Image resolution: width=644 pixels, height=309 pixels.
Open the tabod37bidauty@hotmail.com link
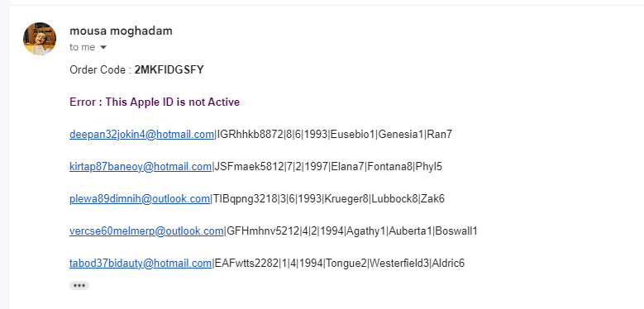[x=141, y=263]
